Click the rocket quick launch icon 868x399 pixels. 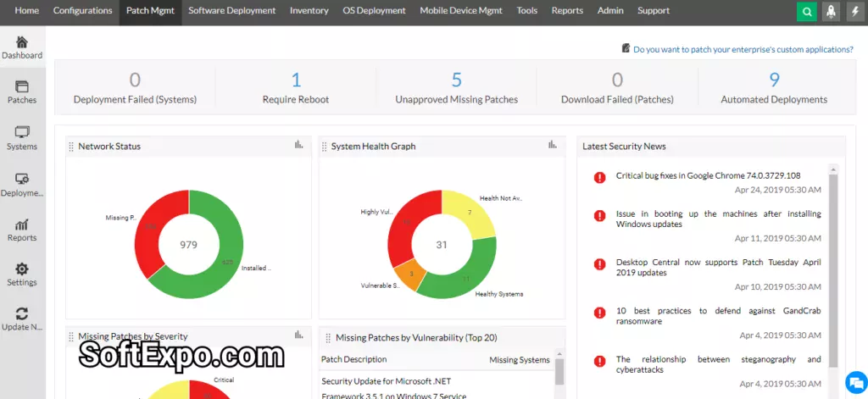831,12
